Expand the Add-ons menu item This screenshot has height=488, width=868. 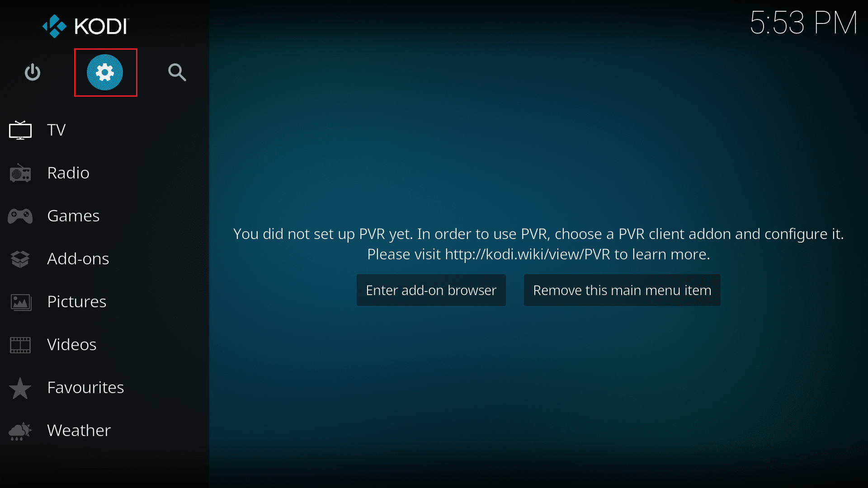point(78,258)
